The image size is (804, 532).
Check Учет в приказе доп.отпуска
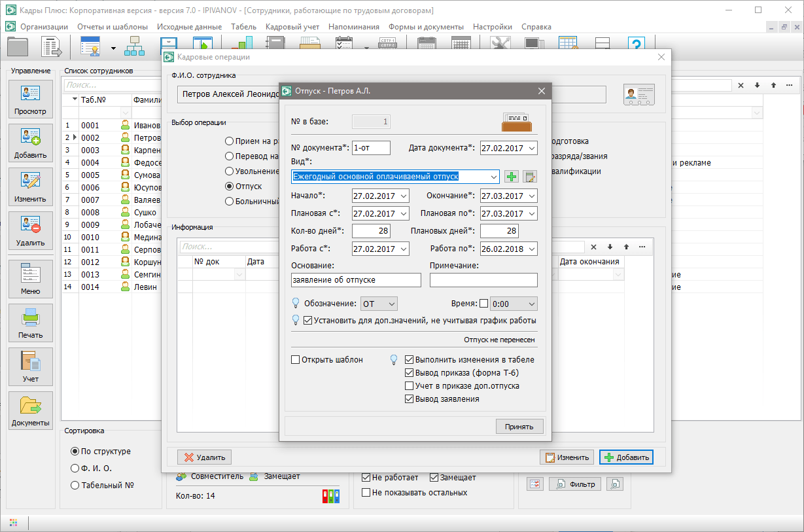point(410,386)
